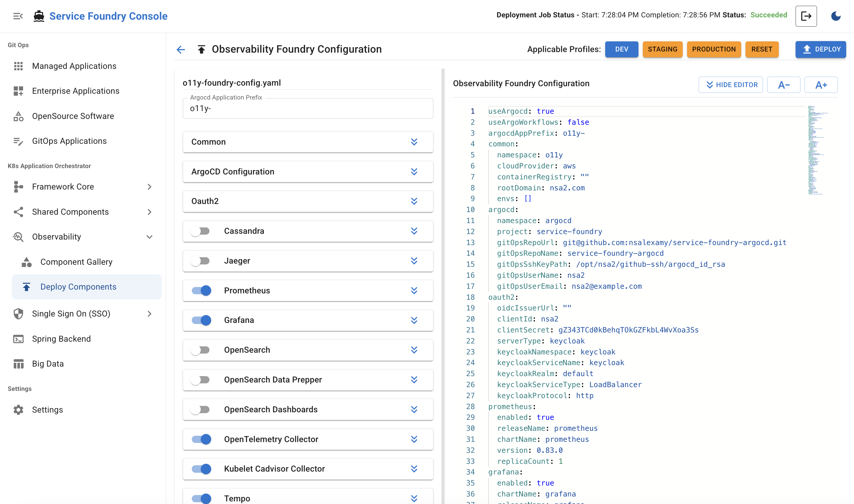Screen dimensions: 854x504
Task: Click the Component Gallery icon
Action: tap(27, 262)
